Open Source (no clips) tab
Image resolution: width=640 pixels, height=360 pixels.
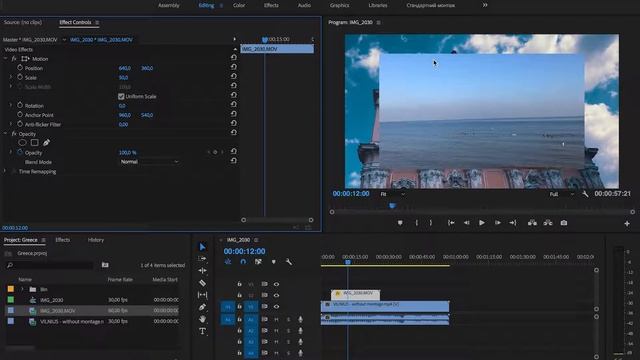coord(23,22)
